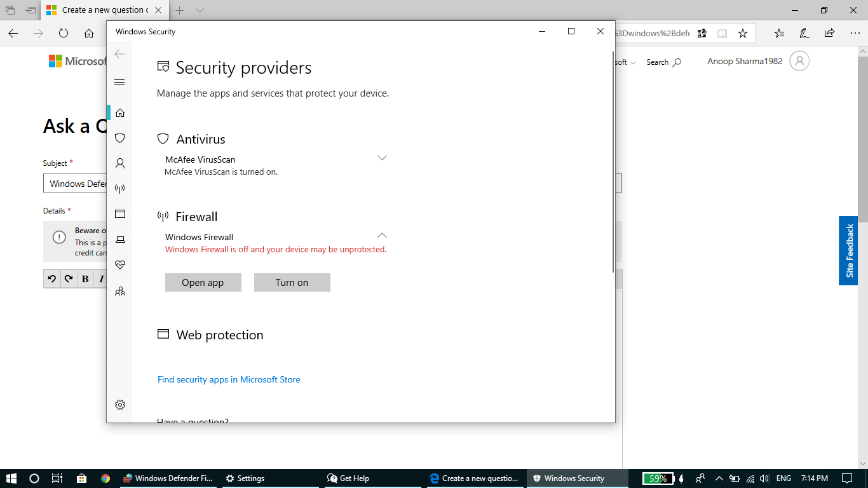Open Microsoft Store from the taskbar
The height and width of the screenshot is (488, 868).
[x=81, y=478]
